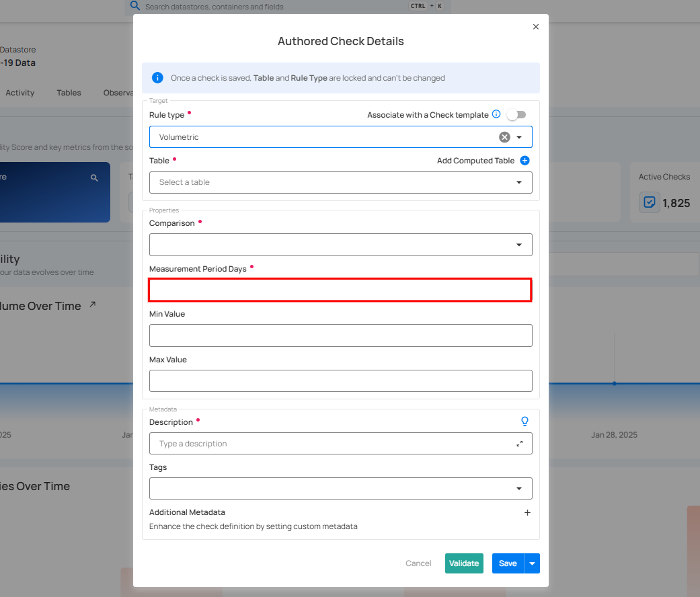Click the Add Computed Table plus icon

coord(525,161)
